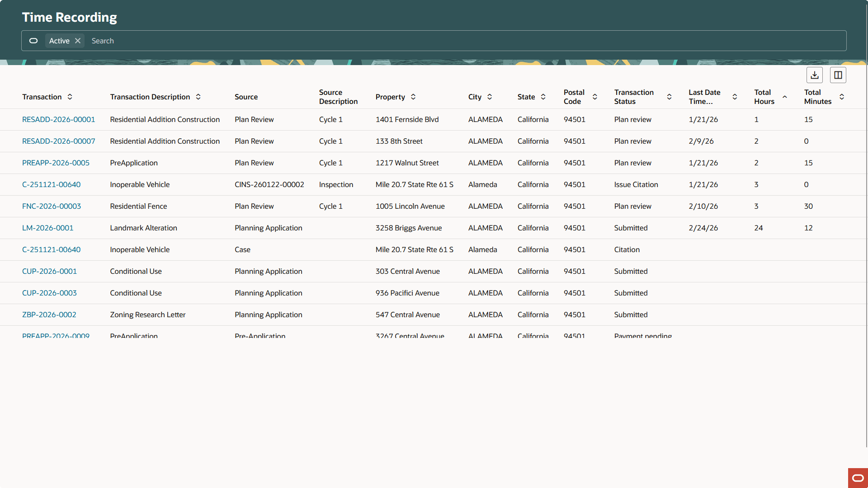The height and width of the screenshot is (488, 868).
Task: Open Transaction Status sort options
Action: [669, 97]
